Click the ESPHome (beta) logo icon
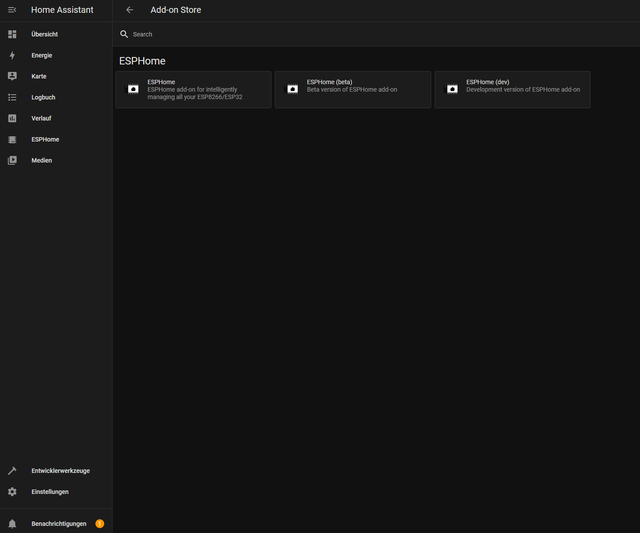Screen dimensions: 640x533 click(x=293, y=89)
